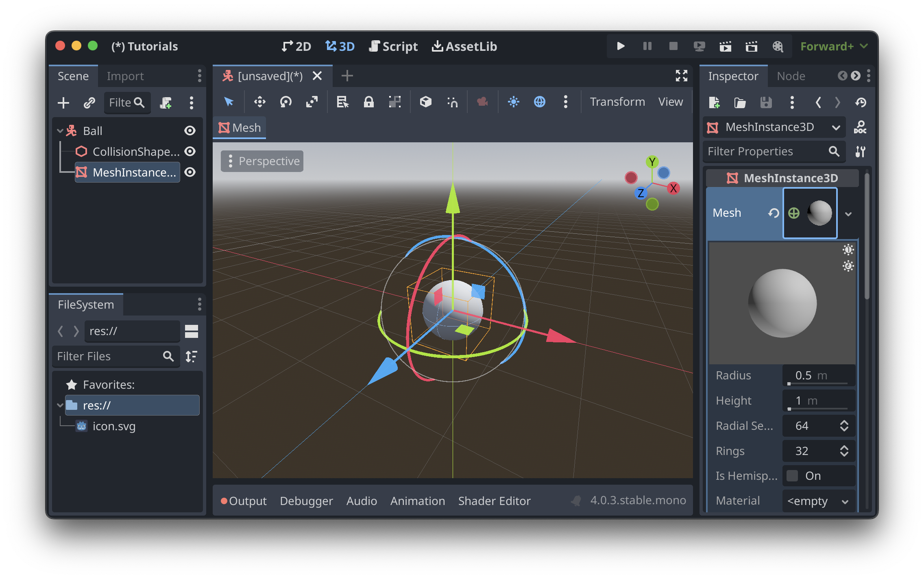Click the Remote Debug icon
924x579 pixels.
point(699,46)
